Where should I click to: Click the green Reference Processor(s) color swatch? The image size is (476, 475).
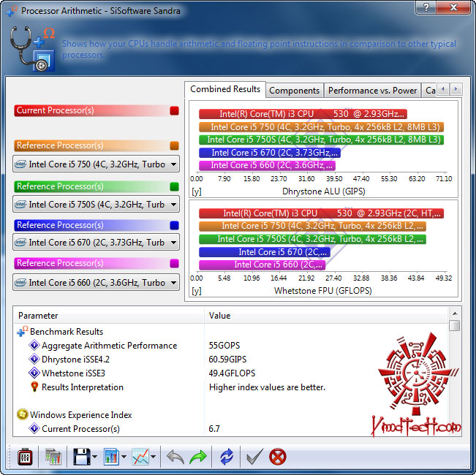click(174, 186)
